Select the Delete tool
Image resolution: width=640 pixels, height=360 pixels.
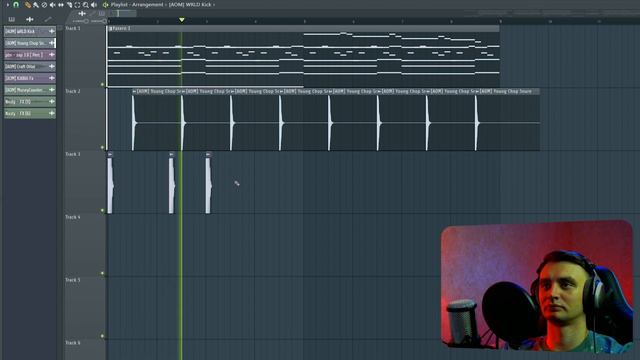click(44, 5)
